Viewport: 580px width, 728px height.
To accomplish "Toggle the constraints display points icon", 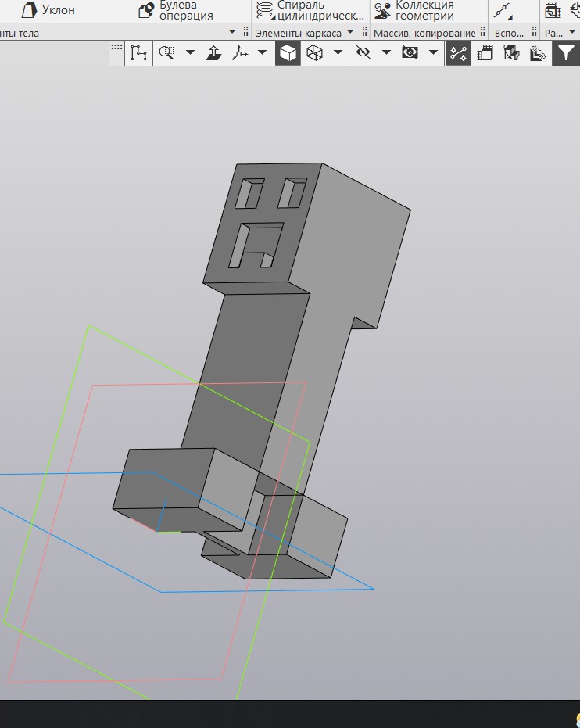I will [x=458, y=53].
